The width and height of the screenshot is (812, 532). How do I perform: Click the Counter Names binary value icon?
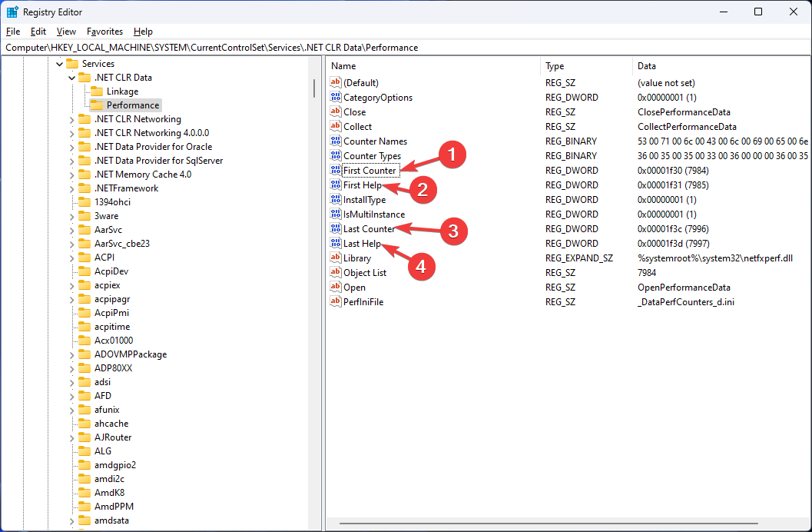tap(336, 141)
